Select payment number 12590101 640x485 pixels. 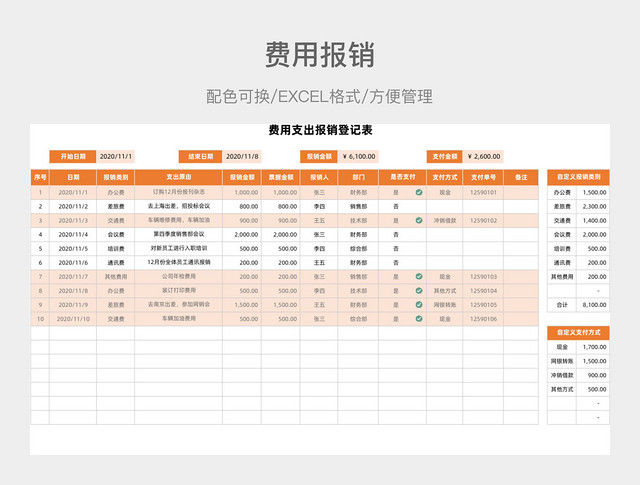483,192
